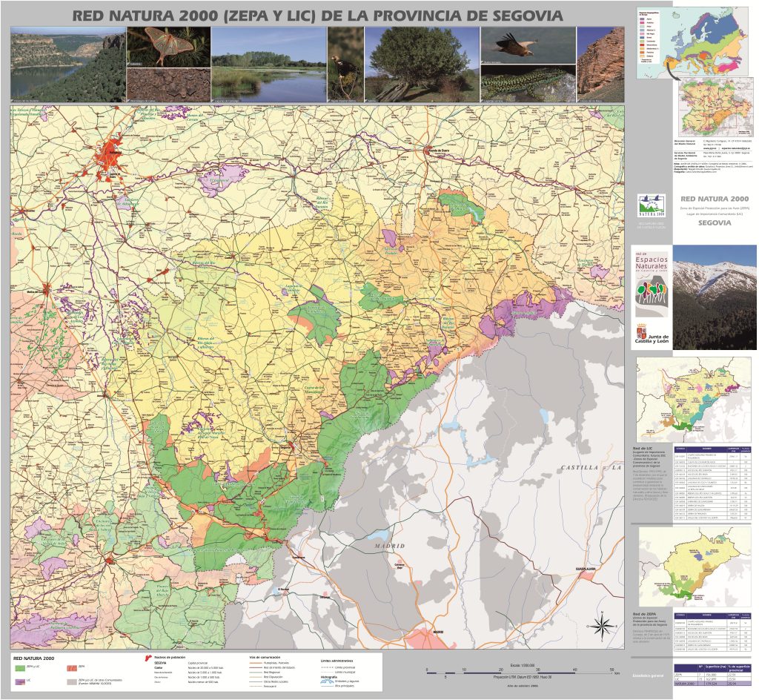Open the SEGOVIA title in the side panel
Image resolution: width=759 pixels, height=700 pixels.
click(x=715, y=222)
